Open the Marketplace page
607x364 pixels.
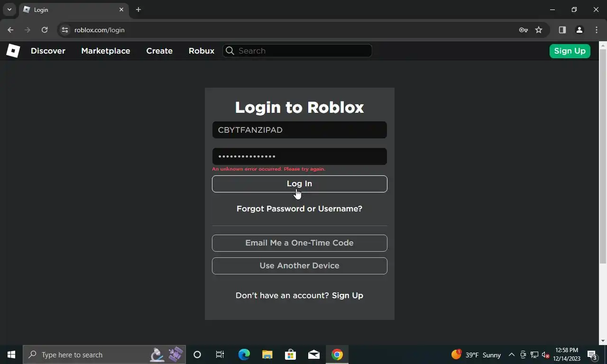(105, 51)
